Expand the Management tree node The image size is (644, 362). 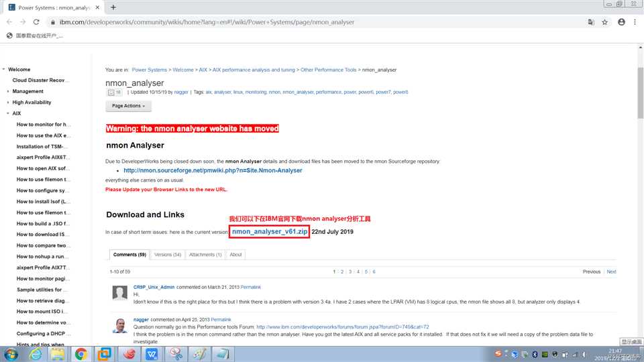(x=8, y=91)
